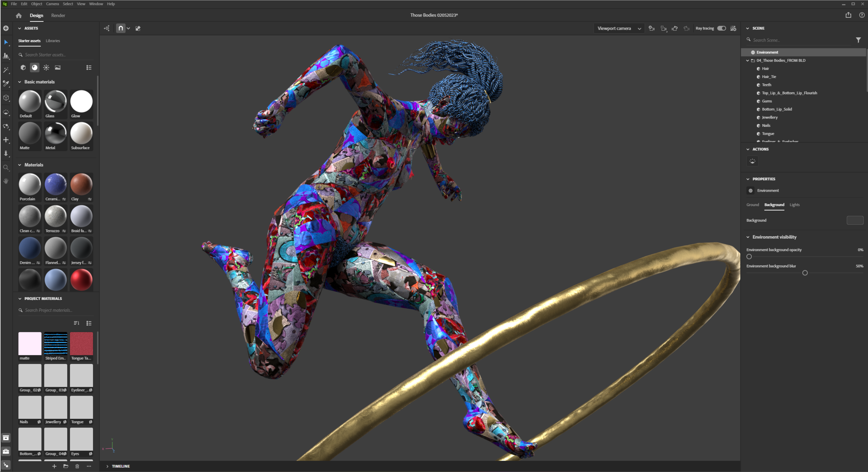Toggle the Ray tracing switch
This screenshot has height=472, width=868.
point(722,28)
